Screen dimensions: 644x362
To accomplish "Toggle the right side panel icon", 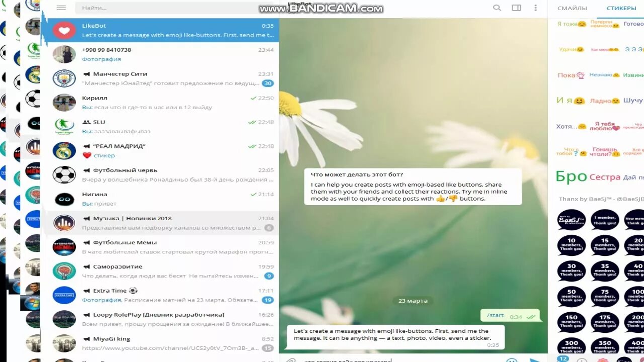I will point(516,8).
